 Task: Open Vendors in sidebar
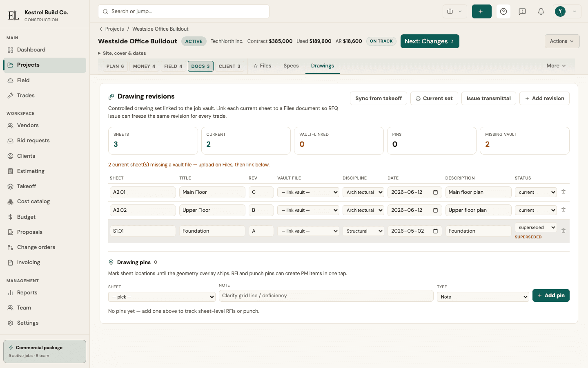pyautogui.click(x=45, y=126)
